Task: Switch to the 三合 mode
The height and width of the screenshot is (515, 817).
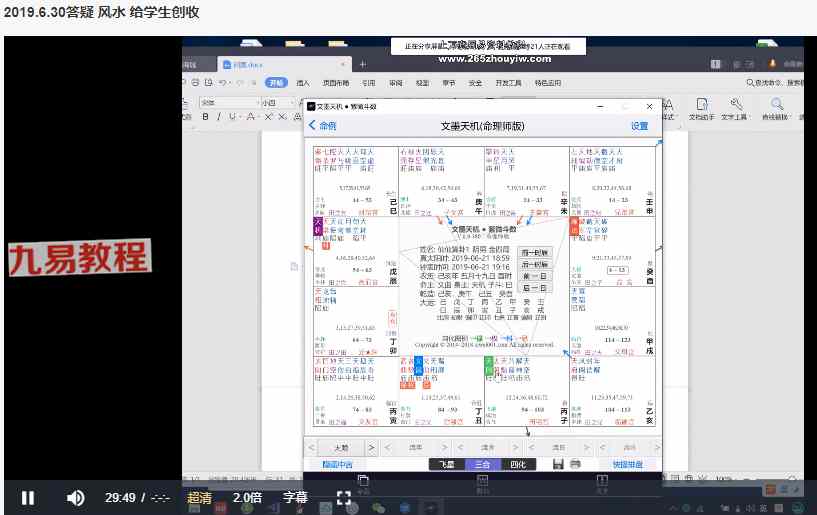Action: coord(484,464)
